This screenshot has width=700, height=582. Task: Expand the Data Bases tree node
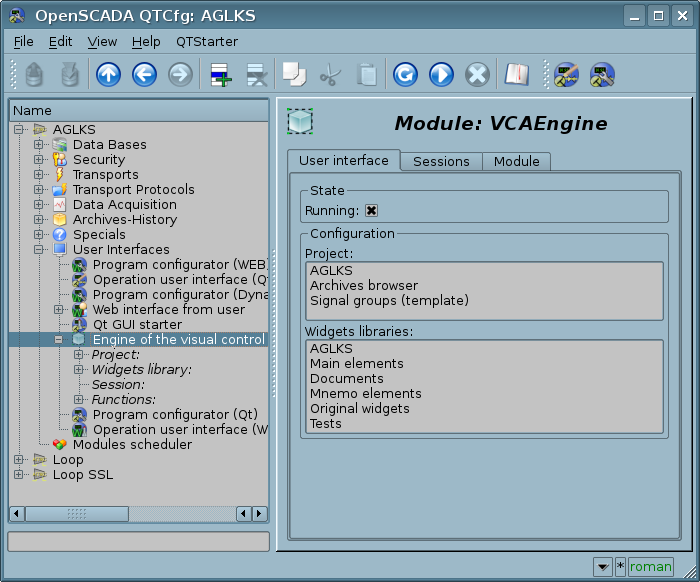coord(39,145)
